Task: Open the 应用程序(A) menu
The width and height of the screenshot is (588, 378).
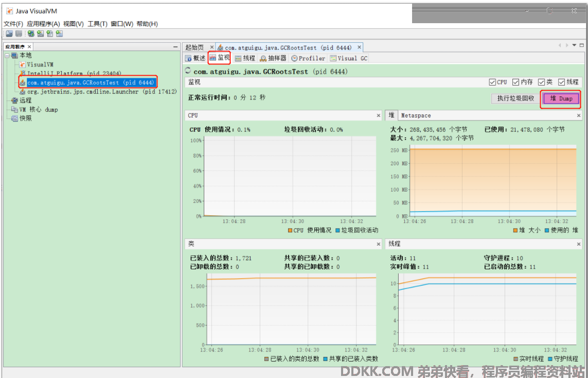Action: 43,24
